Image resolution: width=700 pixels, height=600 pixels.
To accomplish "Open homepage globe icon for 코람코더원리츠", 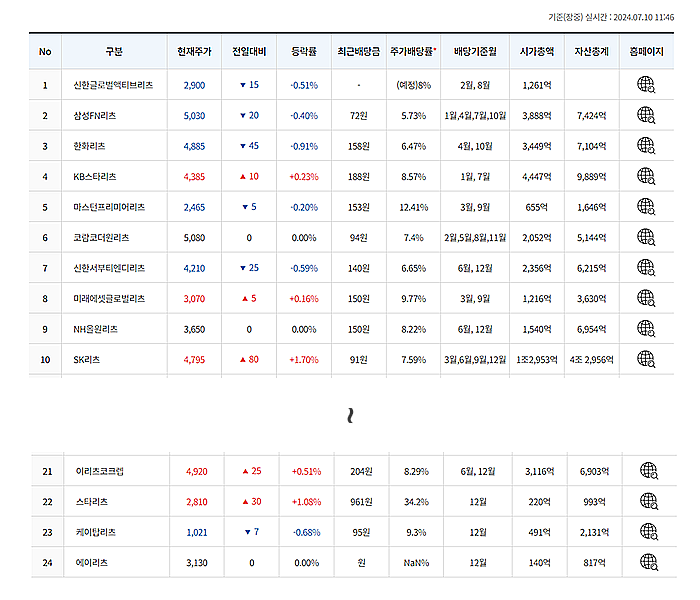I will coord(646,237).
